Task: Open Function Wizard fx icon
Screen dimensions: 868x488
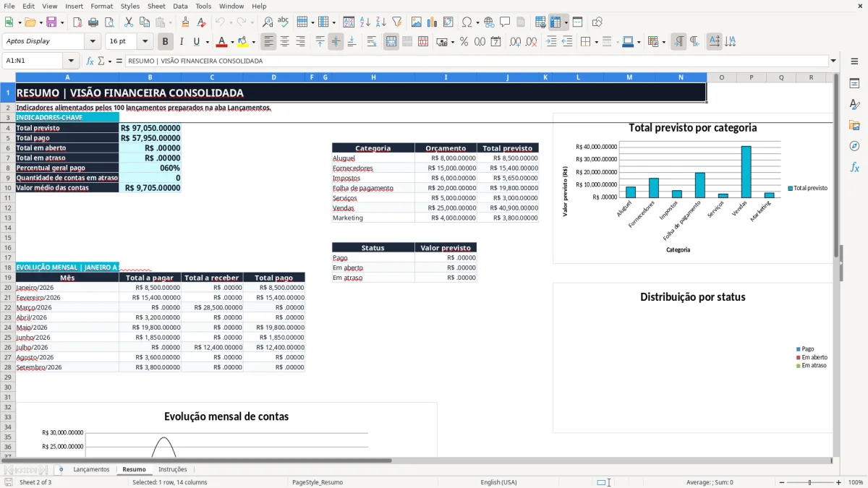Action: click(90, 61)
